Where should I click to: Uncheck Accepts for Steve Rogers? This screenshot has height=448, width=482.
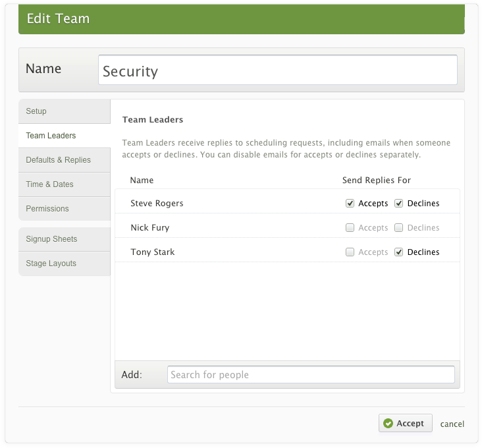[350, 204]
